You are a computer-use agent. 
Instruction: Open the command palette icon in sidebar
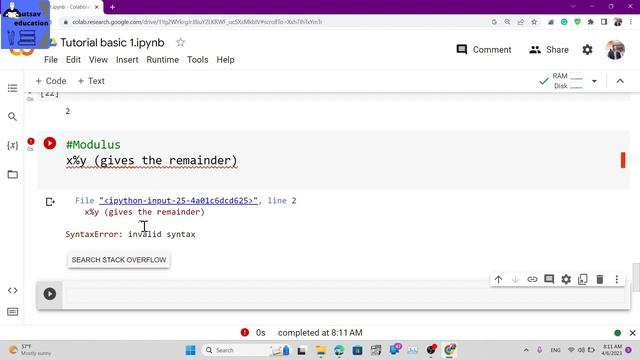(x=13, y=312)
